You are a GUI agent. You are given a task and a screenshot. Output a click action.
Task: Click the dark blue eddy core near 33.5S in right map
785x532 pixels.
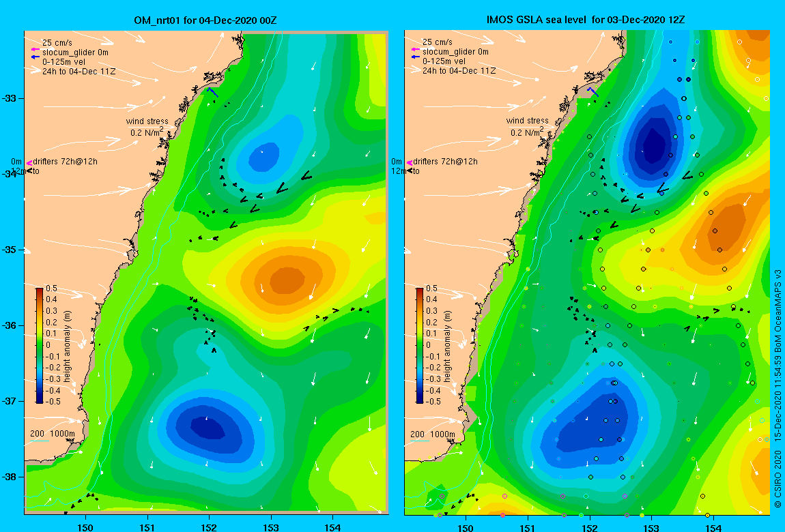(654, 145)
